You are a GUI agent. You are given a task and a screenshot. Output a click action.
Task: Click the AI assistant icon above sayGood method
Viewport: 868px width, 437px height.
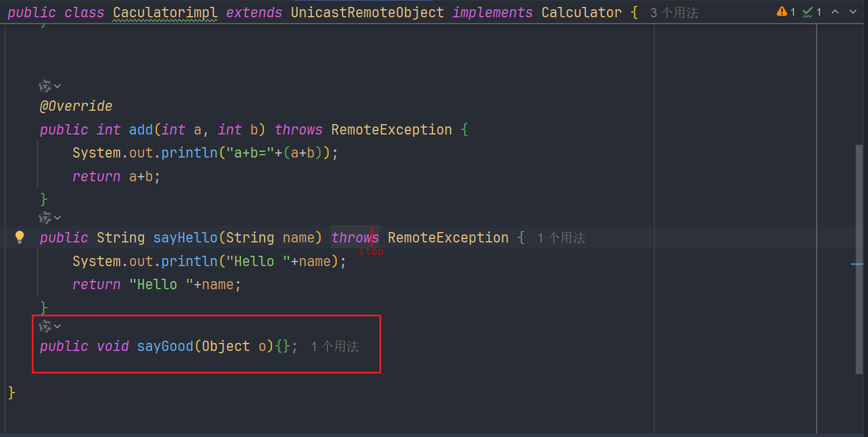coord(45,326)
